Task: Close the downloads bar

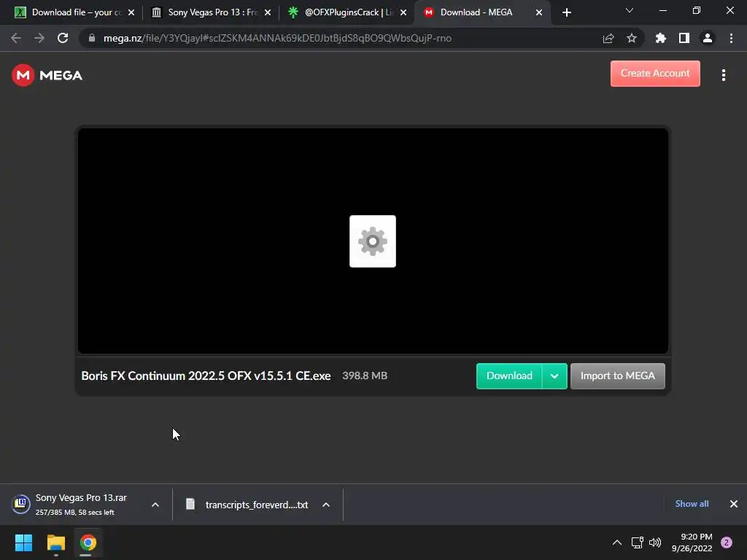Action: point(734,504)
